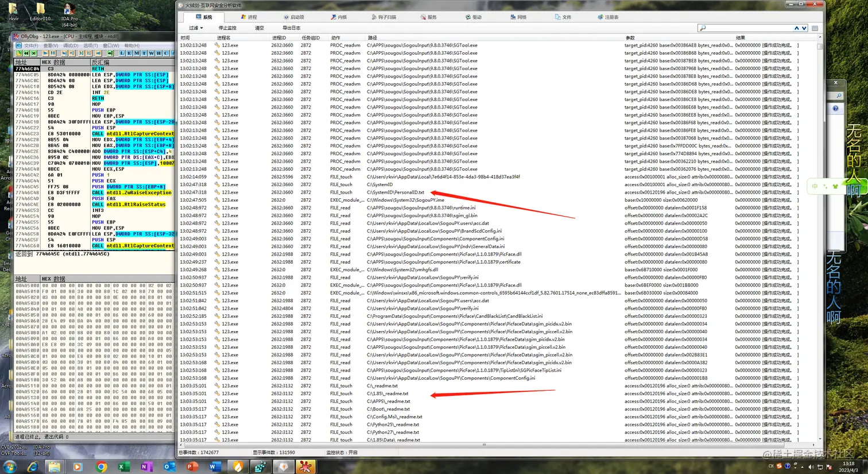Image resolution: width=868 pixels, height=474 pixels.
Task: Open the 文件 tab
Action: [x=563, y=17]
